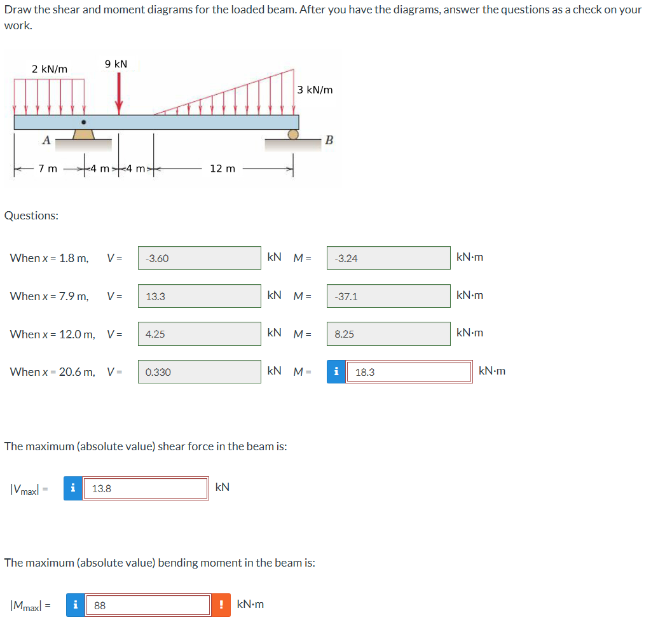The height and width of the screenshot is (641, 672).
Task: Select the shear answer field showing -3.60
Action: [x=198, y=258]
